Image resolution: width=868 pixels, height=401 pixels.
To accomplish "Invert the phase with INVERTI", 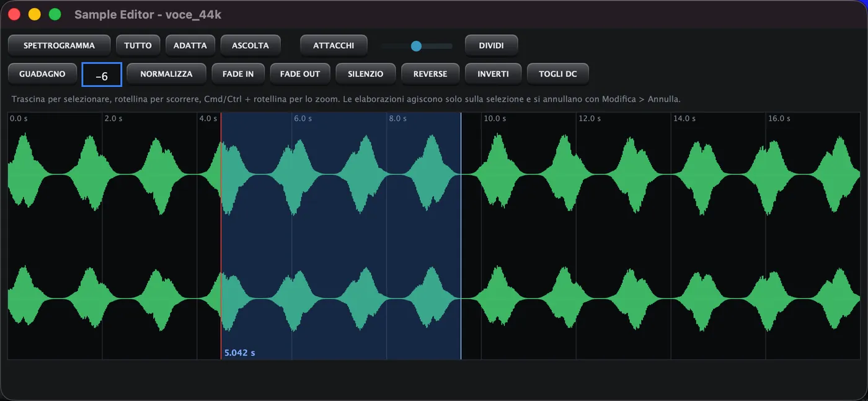I will pos(493,74).
